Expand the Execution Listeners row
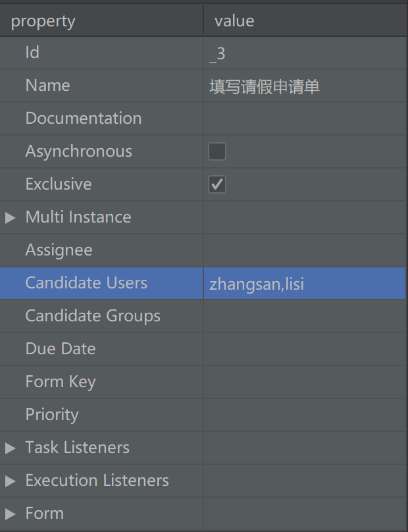 pos(10,481)
